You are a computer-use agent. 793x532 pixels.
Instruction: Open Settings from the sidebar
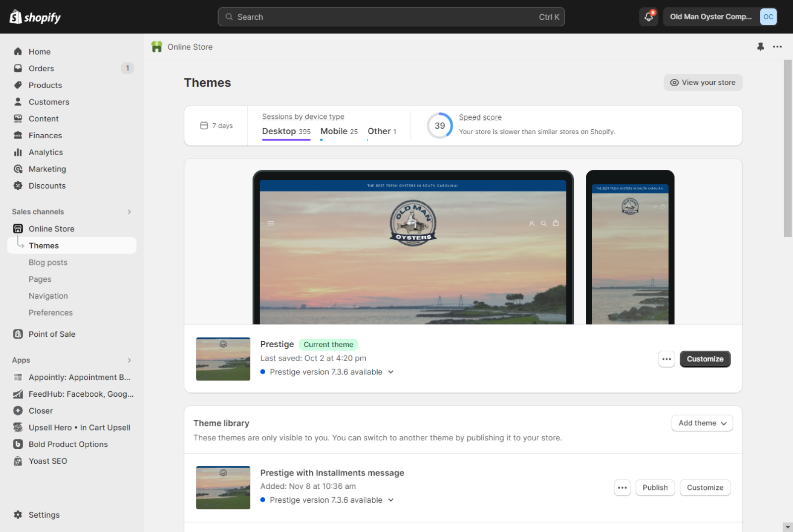[44, 515]
